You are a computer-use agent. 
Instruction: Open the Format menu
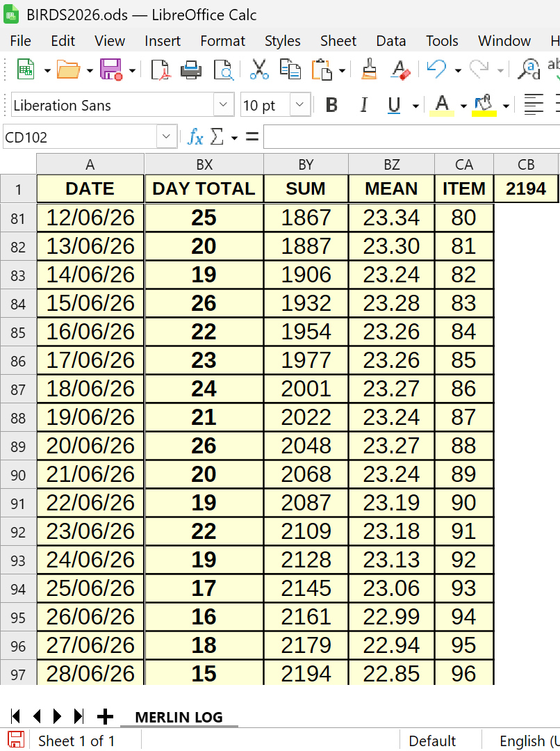[222, 41]
